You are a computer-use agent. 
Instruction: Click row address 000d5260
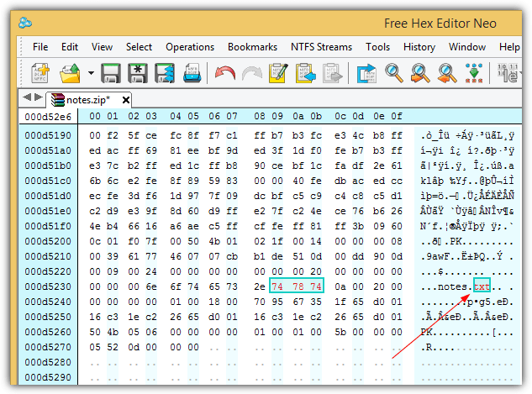(48, 332)
